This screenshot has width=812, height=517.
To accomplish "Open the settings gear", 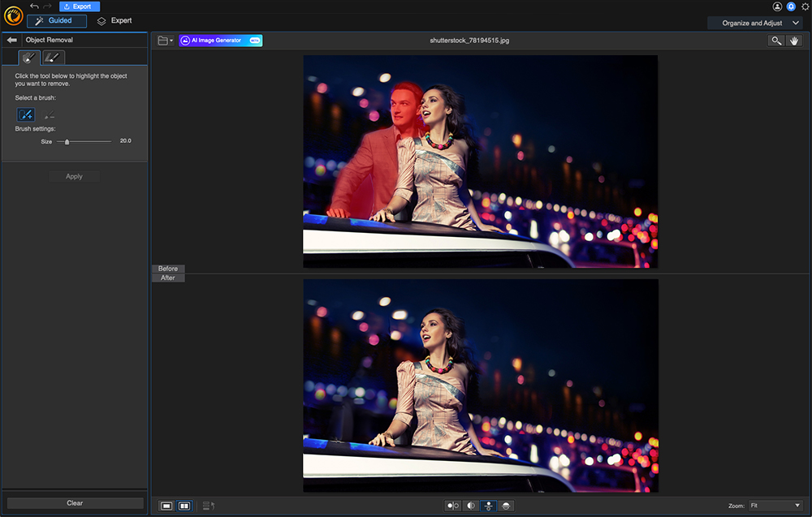I will coord(805,6).
